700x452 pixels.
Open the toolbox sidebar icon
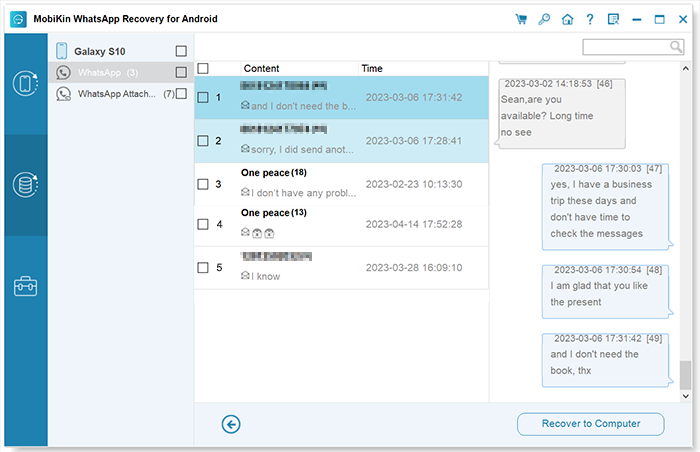[25, 286]
